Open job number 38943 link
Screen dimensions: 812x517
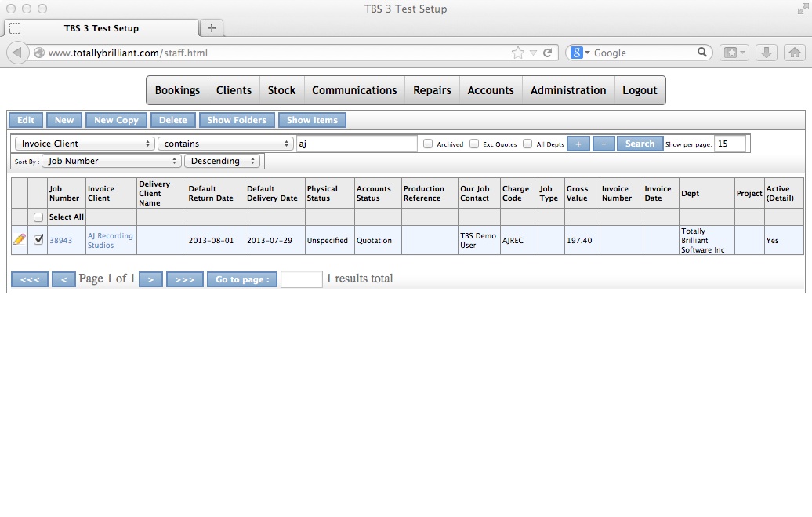[x=60, y=241]
